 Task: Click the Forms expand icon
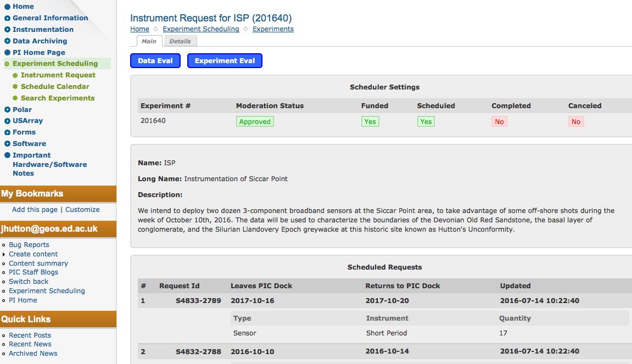tap(7, 132)
